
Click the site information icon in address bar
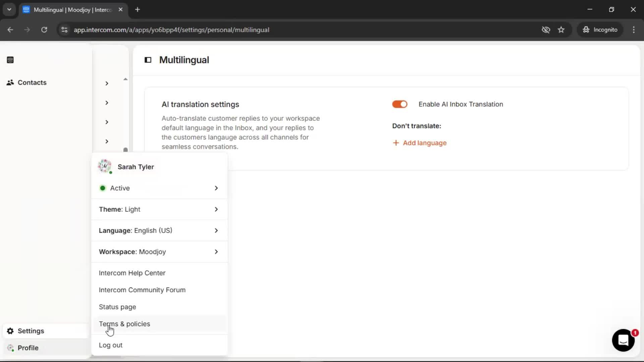[64, 30]
